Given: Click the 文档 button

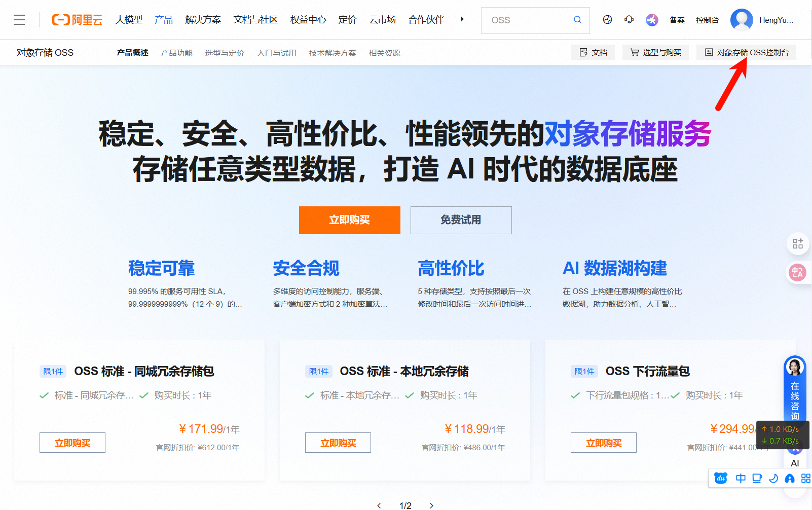Looking at the screenshot, I should [x=593, y=52].
